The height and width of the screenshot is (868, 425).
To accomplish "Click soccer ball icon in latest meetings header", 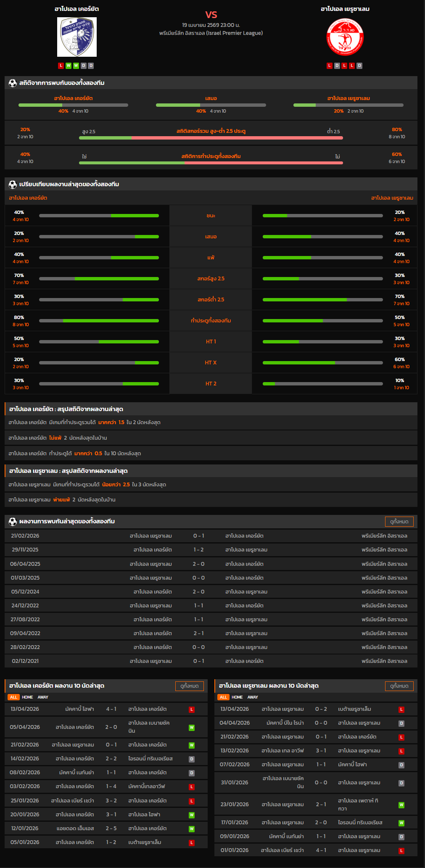I will click(13, 522).
